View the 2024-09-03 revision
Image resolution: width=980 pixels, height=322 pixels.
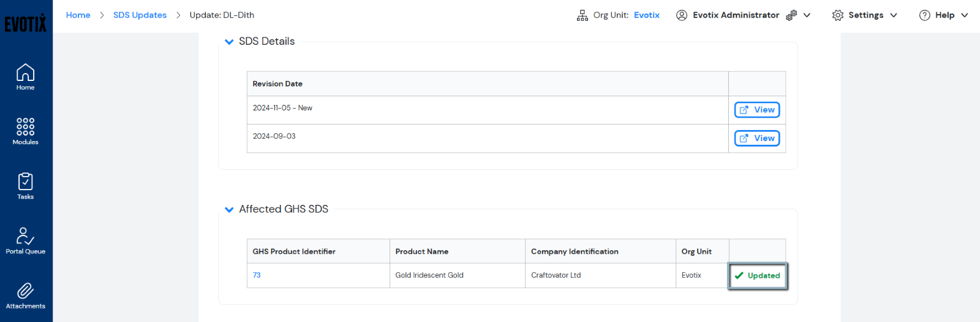click(x=756, y=139)
